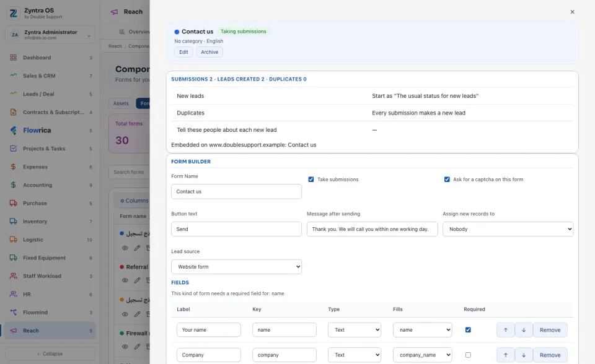Move the Company field up
Viewport: 595px width, 364px height.
(x=506, y=355)
